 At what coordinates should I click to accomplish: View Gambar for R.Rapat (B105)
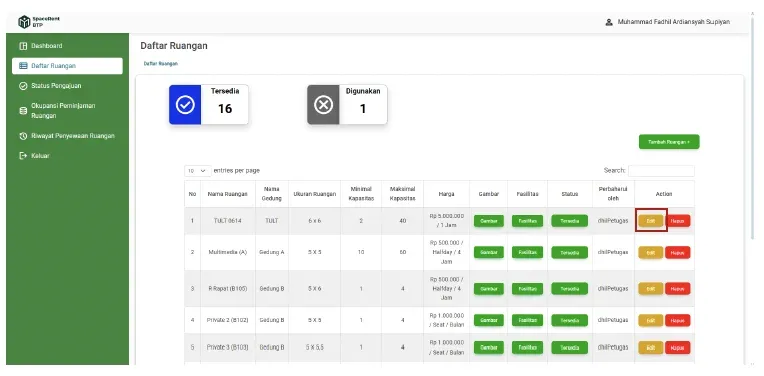pos(489,289)
